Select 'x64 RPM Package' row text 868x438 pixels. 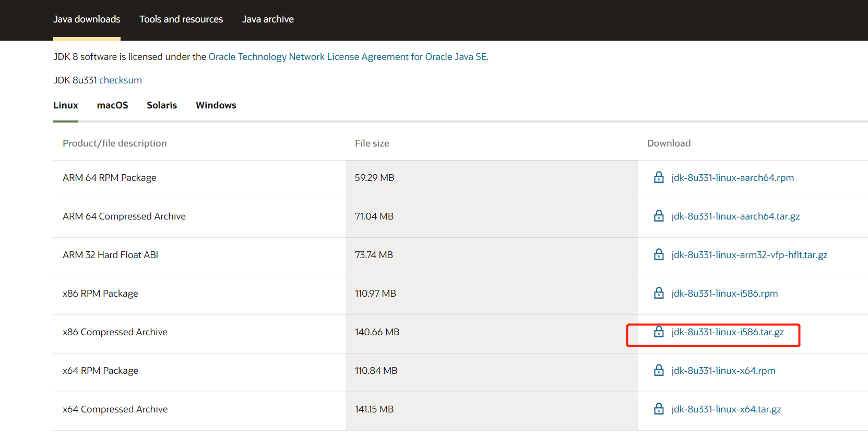[100, 371]
